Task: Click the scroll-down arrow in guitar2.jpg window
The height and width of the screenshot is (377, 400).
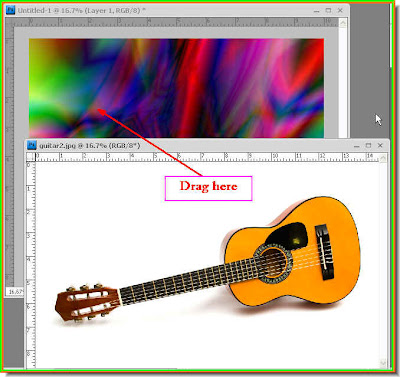Action: [x=383, y=363]
